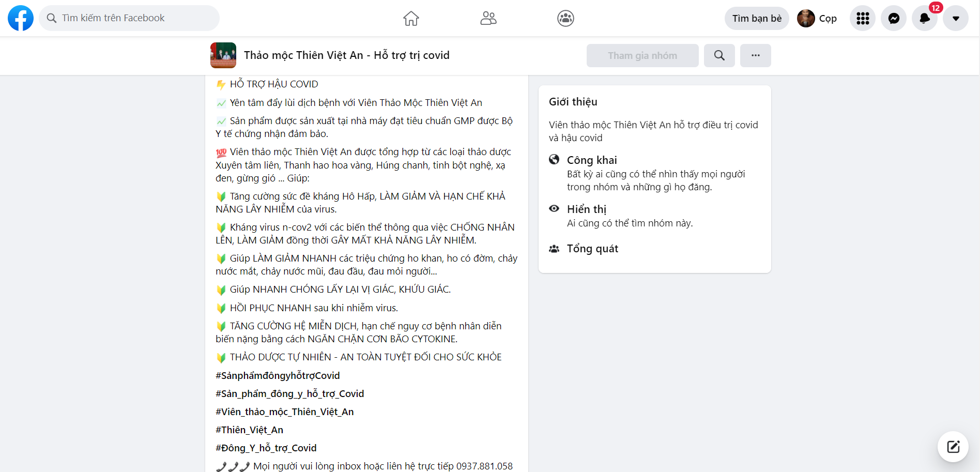Viewport: 980px width, 472px height.
Task: Expand the account dropdown arrow
Action: point(956,18)
